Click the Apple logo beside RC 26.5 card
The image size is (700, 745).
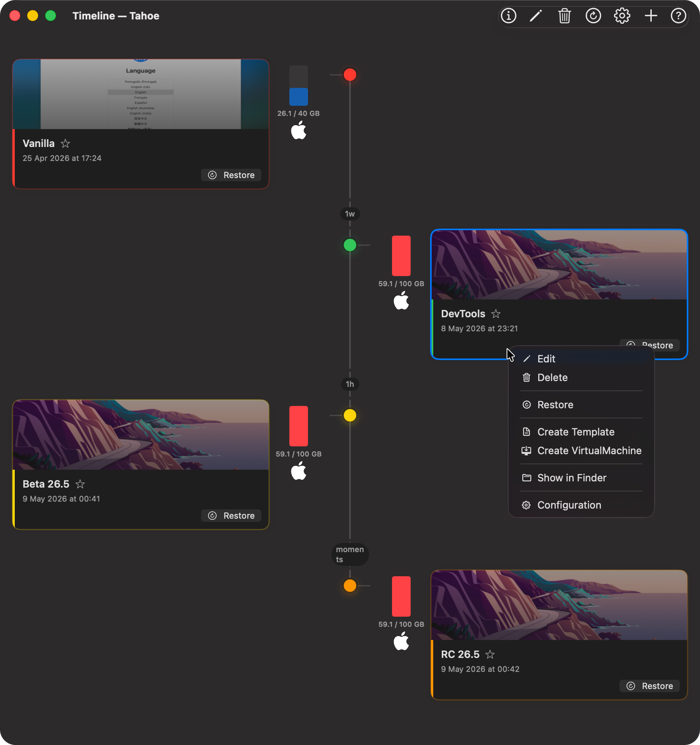point(401,641)
